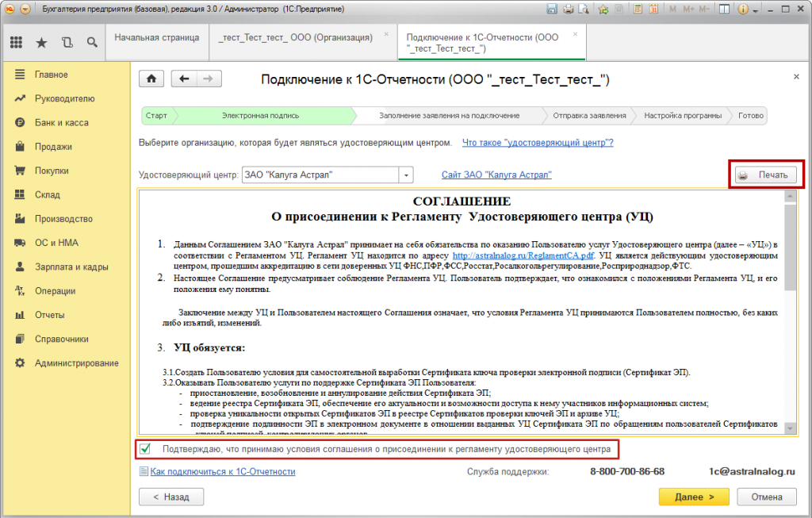Open link Сайт ЗАО "Калуга Астрал"
The image size is (812, 518).
point(496,175)
